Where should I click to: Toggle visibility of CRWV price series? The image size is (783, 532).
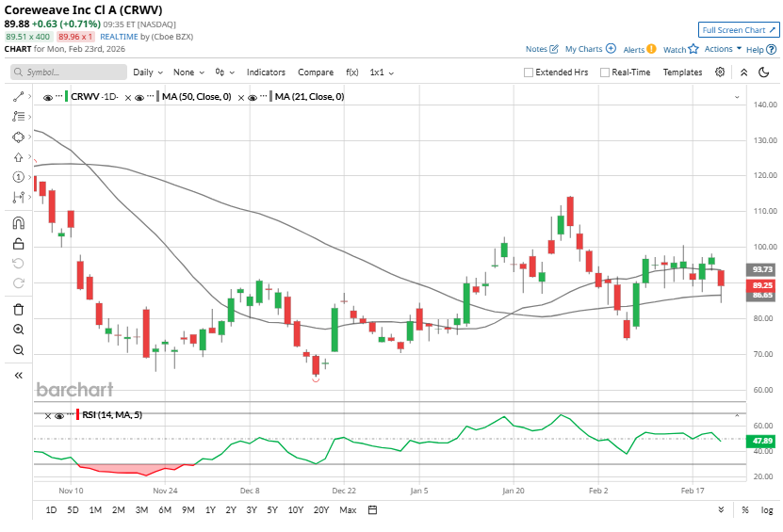coord(48,97)
